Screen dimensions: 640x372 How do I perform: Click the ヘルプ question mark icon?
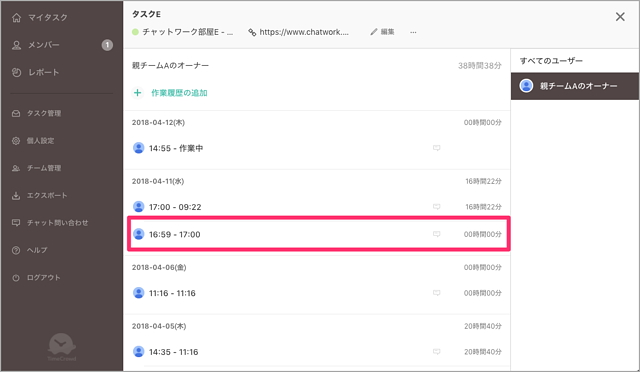[16, 250]
